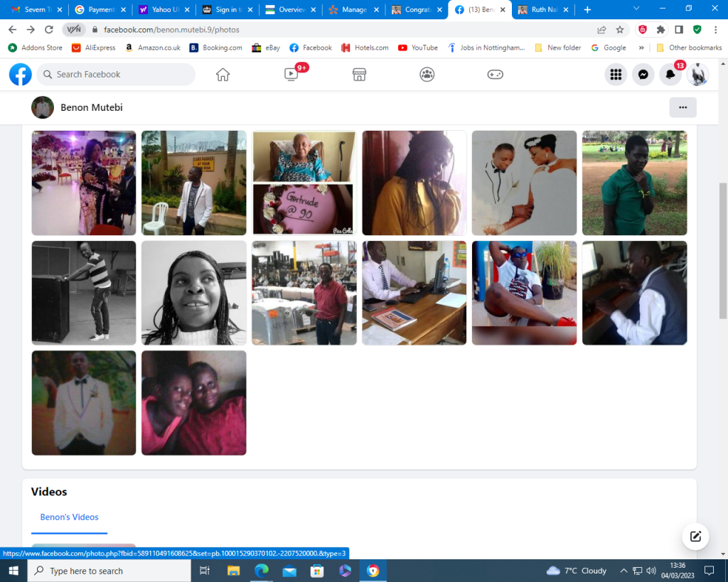The height and width of the screenshot is (582, 728).
Task: Open your account profile picture menu
Action: 697,75
